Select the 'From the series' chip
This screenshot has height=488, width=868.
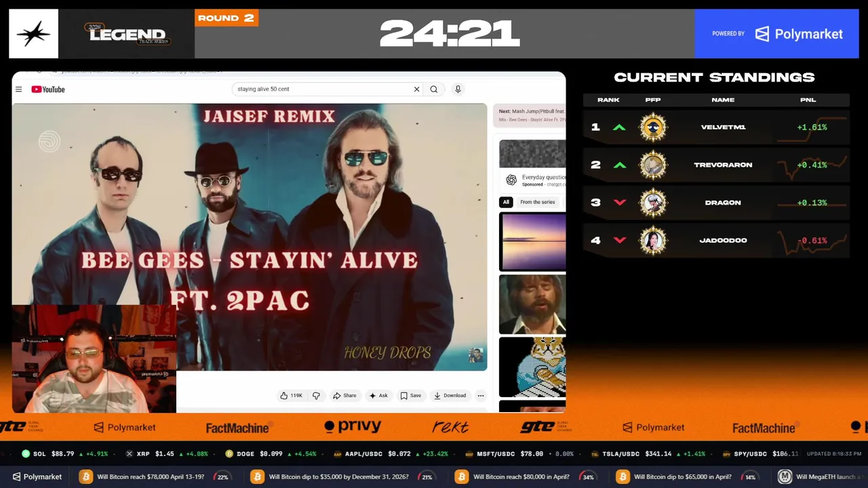[x=538, y=202]
